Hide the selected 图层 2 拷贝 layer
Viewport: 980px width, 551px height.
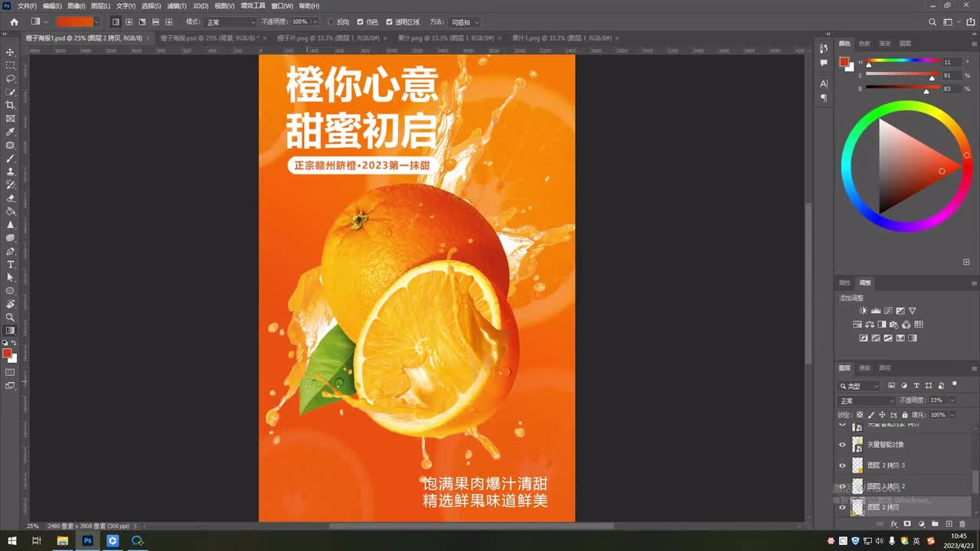click(842, 507)
